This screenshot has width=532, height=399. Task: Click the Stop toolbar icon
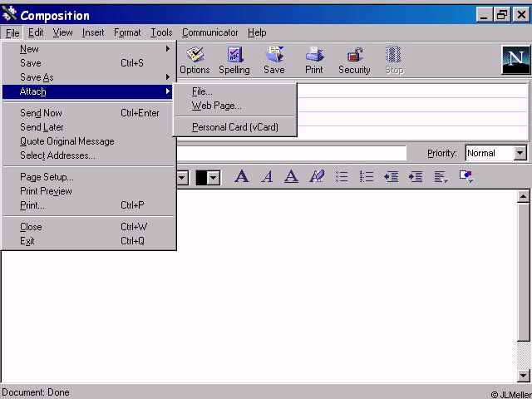click(x=394, y=60)
